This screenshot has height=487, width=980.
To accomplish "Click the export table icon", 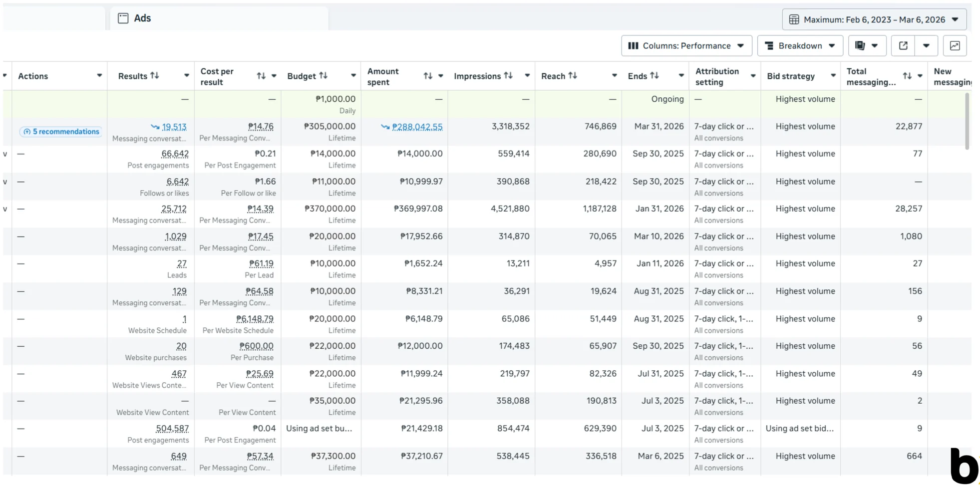I will [x=903, y=46].
